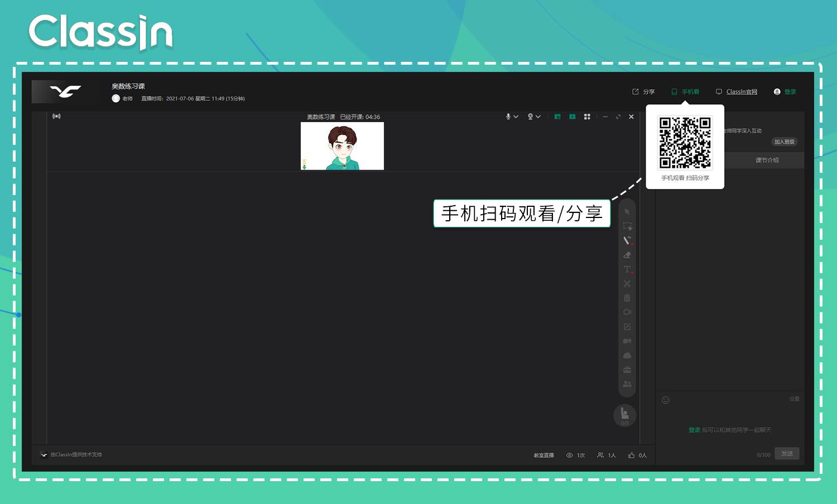Click the 教室直播 label

coord(543,455)
